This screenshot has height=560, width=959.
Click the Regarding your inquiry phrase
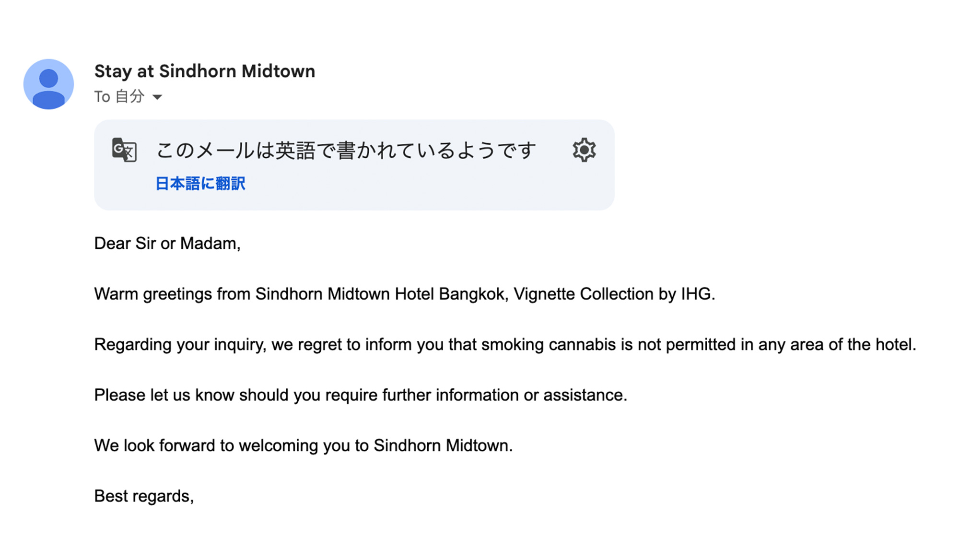[x=180, y=345]
